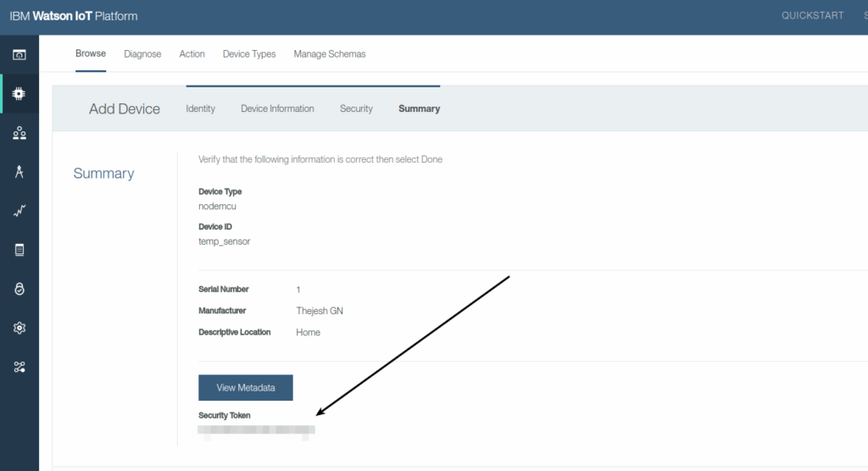Select the Home location value
Image resolution: width=868 pixels, height=471 pixels.
[308, 332]
